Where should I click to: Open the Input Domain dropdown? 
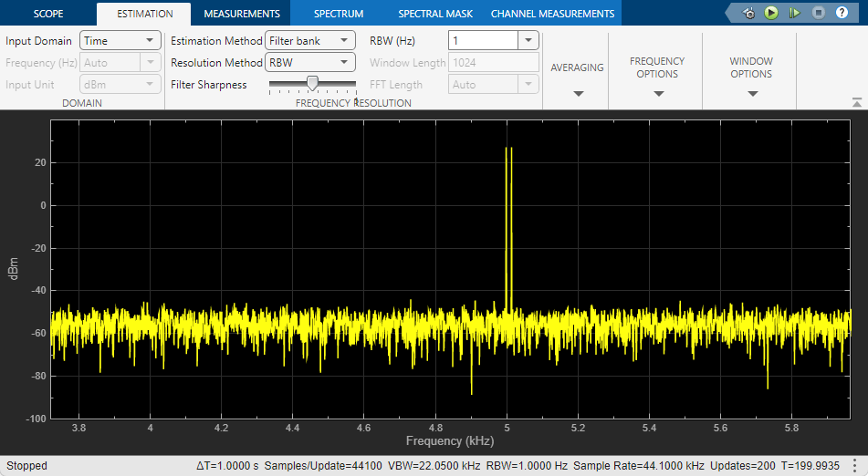(120, 41)
